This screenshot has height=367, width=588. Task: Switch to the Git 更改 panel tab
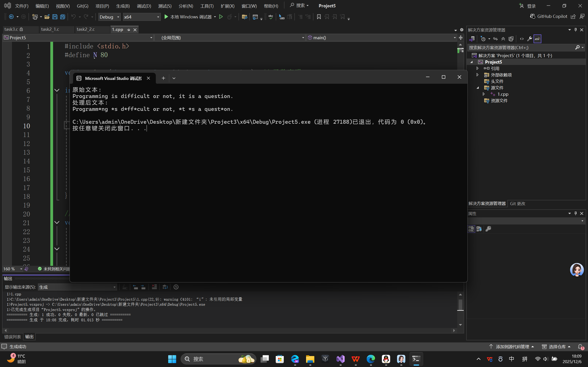[x=517, y=204]
